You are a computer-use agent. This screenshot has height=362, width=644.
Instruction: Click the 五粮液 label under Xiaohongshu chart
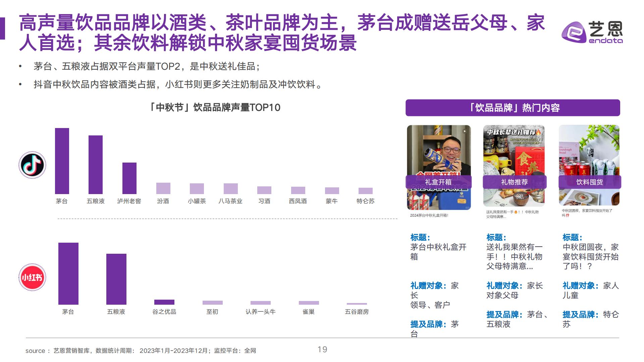[116, 312]
